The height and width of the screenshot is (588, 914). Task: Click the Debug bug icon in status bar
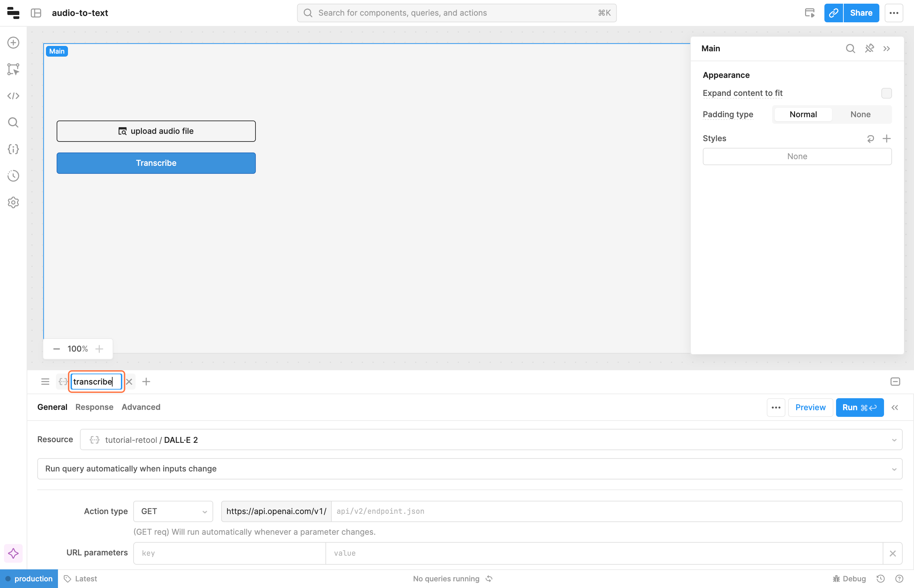836,578
